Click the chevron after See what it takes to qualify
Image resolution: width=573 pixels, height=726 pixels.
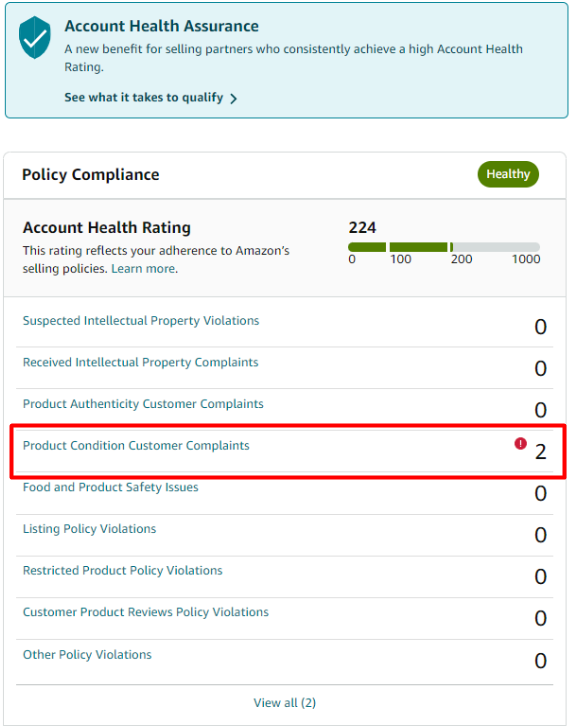(x=233, y=98)
